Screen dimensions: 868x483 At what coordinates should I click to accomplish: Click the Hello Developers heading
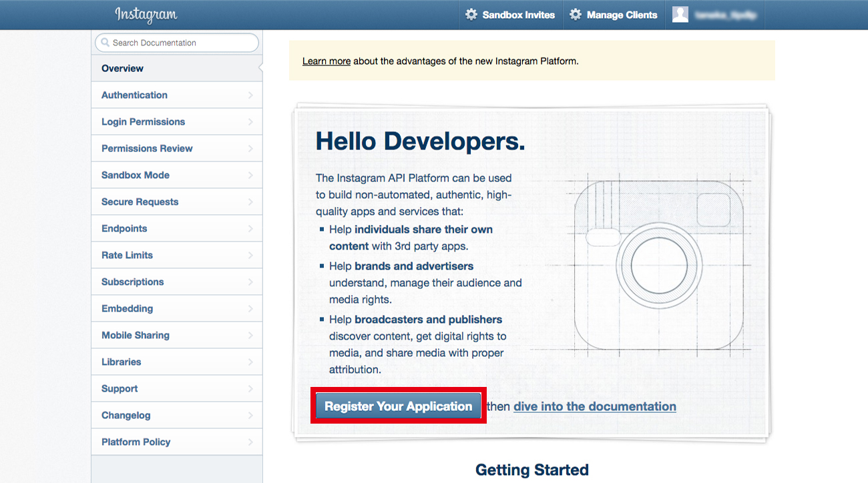point(420,141)
